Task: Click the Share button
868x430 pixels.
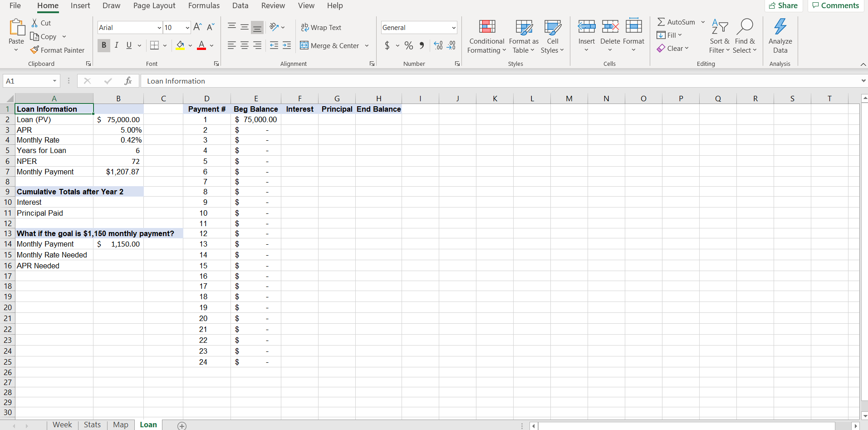Action: (784, 5)
